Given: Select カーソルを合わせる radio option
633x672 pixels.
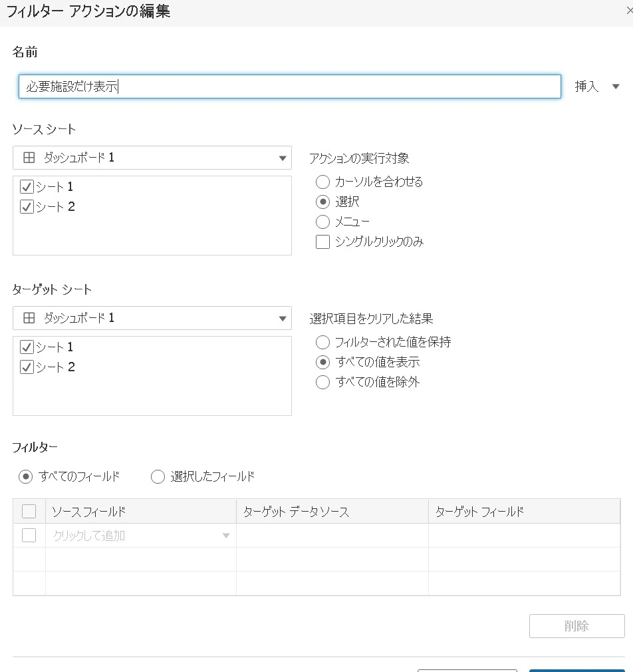Looking at the screenshot, I should point(322,182).
